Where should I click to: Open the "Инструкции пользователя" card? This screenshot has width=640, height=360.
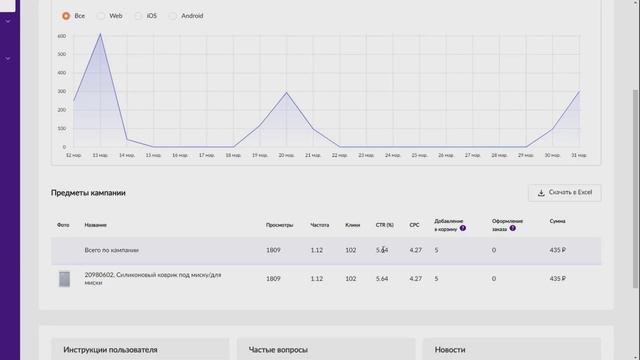(x=140, y=349)
